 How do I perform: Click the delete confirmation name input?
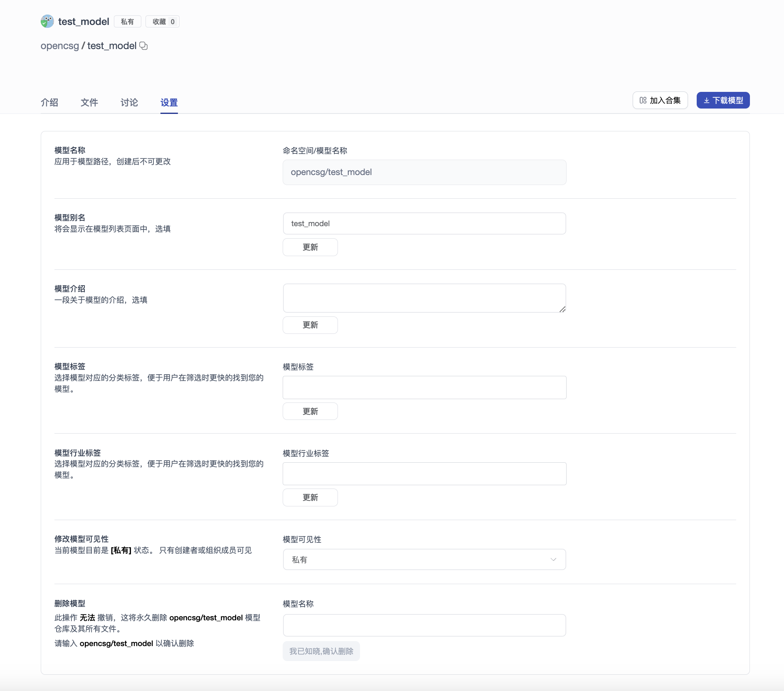[x=424, y=625]
